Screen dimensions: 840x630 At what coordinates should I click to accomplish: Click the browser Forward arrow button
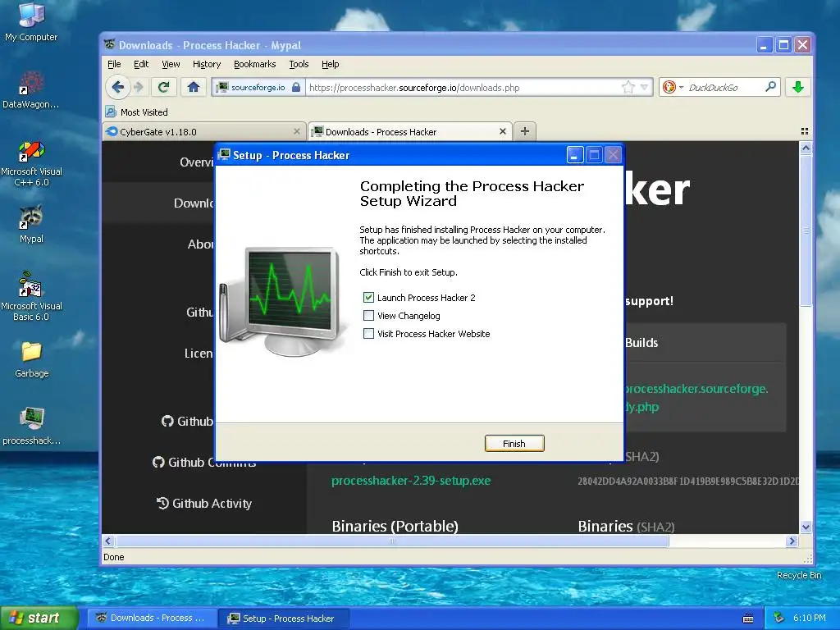coord(138,87)
